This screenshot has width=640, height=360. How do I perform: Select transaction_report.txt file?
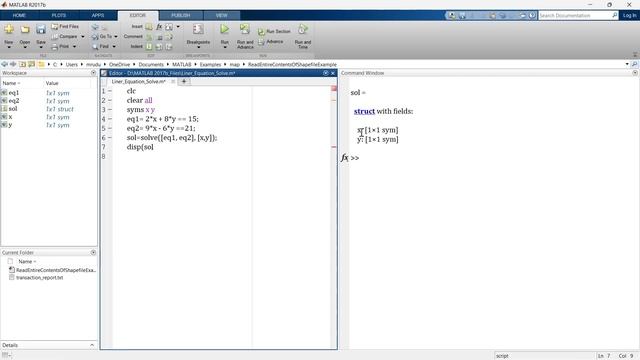coord(40,278)
